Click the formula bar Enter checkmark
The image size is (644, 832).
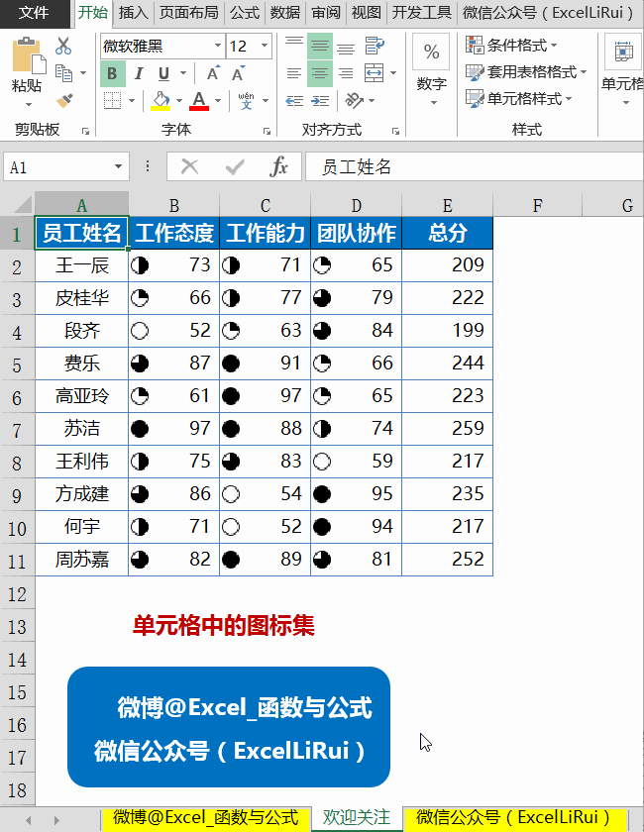(234, 167)
